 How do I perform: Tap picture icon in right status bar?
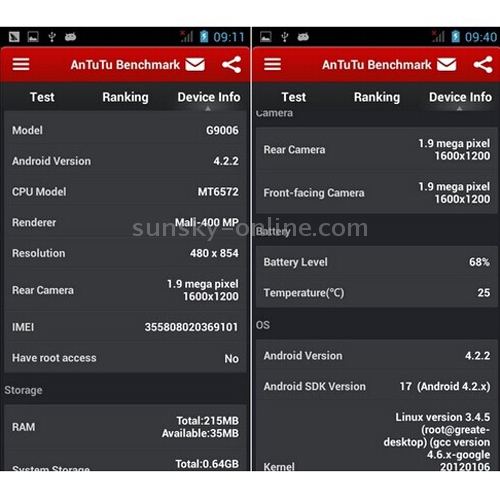pyautogui.click(x=266, y=37)
